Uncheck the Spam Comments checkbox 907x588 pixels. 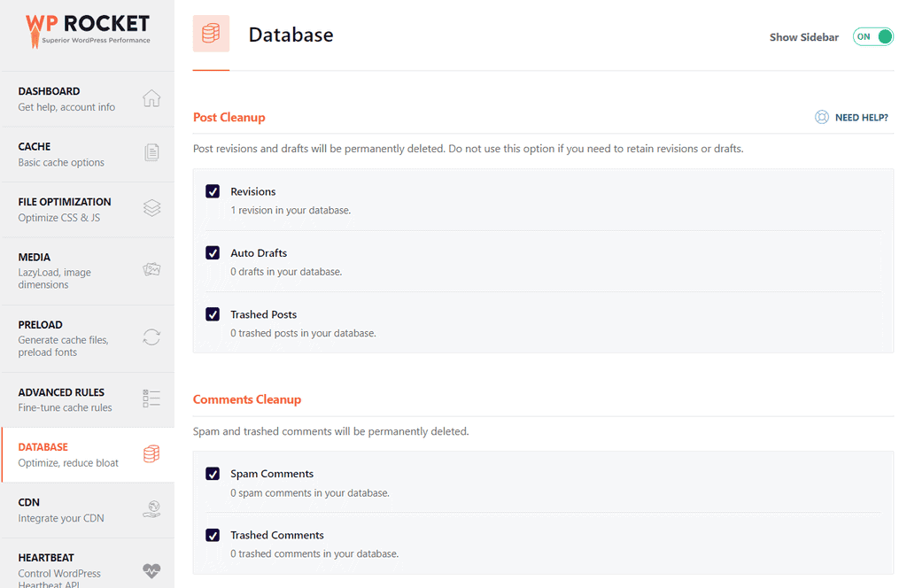click(x=213, y=474)
